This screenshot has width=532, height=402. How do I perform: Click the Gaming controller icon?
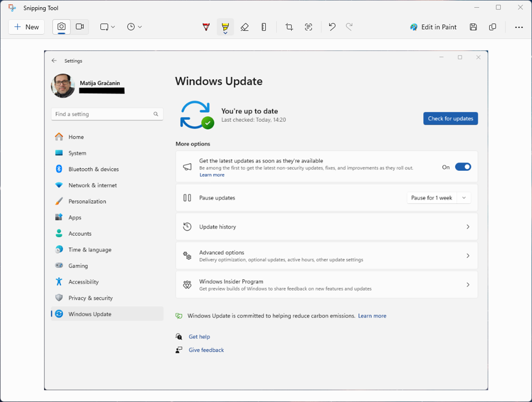[59, 265]
